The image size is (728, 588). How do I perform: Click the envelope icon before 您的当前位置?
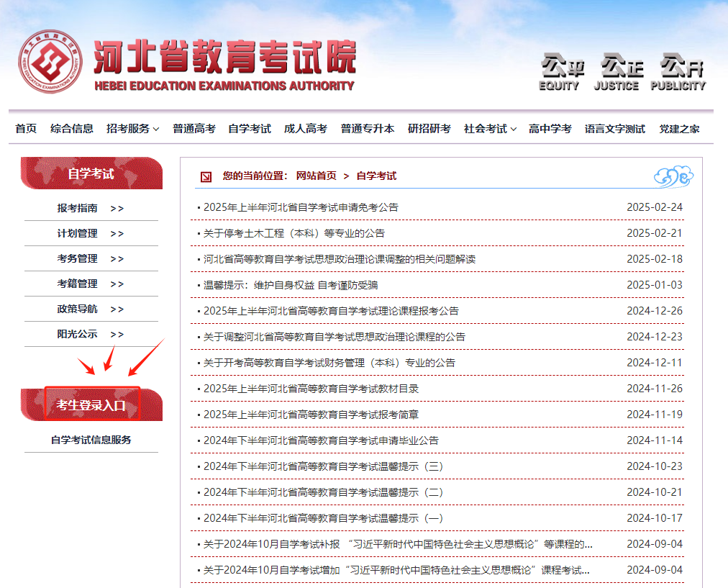(x=204, y=175)
